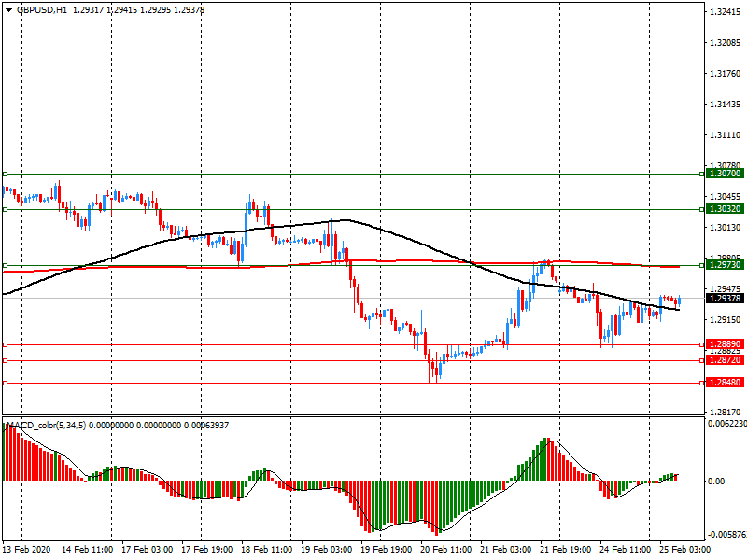The image size is (747, 560).
Task: Select the 18 Feb 11:00 time label
Action: point(267,549)
